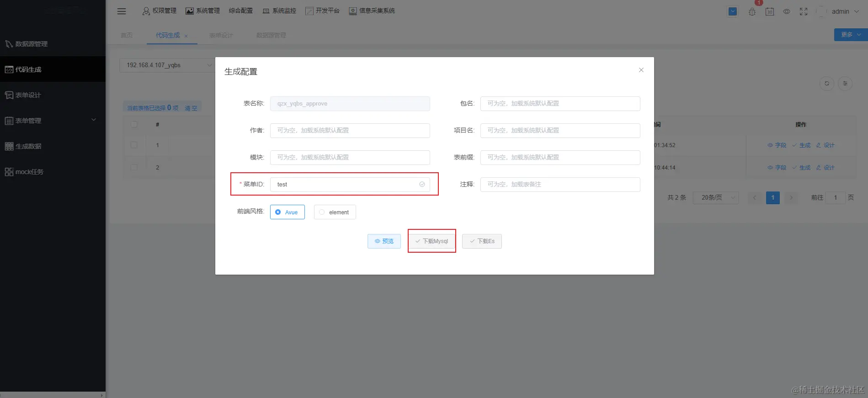Viewport: 868px width, 398px height.
Task: Switch to the 首页 tab
Action: (127, 35)
